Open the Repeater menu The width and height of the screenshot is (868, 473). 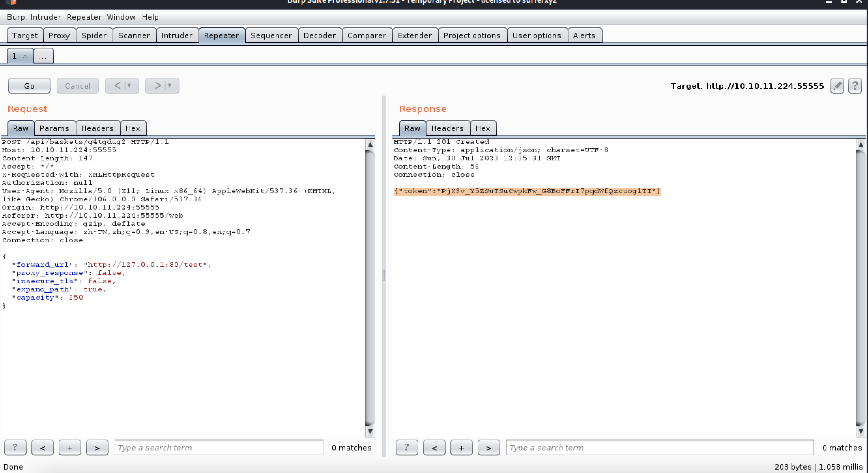coord(84,17)
